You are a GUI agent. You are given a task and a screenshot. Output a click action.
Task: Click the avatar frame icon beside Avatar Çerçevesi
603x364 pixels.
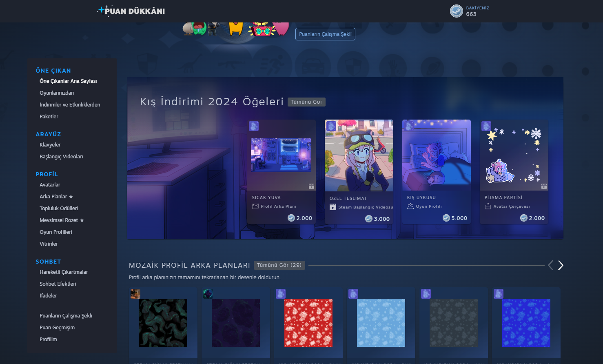(488, 206)
